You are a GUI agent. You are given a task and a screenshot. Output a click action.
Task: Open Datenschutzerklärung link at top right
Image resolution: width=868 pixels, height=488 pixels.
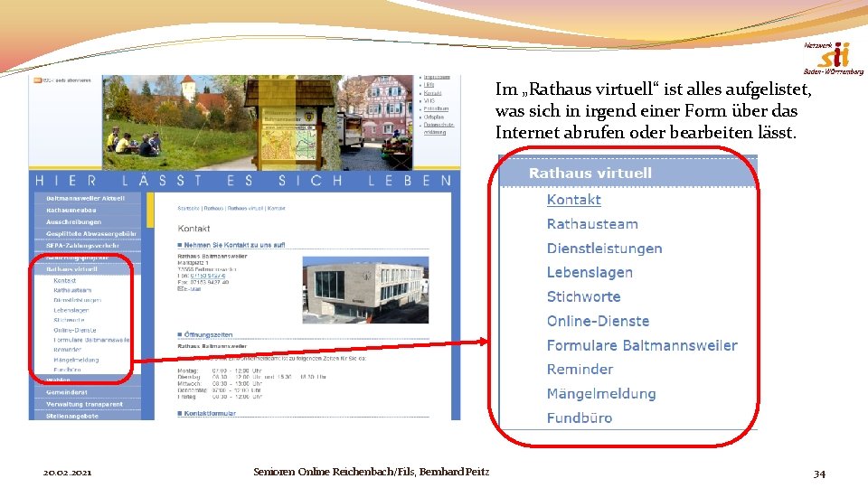coord(439,128)
